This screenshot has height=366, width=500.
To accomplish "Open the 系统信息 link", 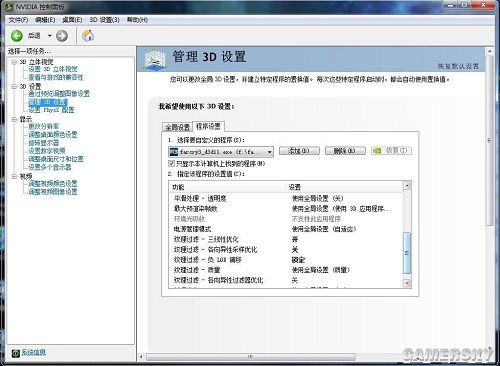I will click(34, 353).
